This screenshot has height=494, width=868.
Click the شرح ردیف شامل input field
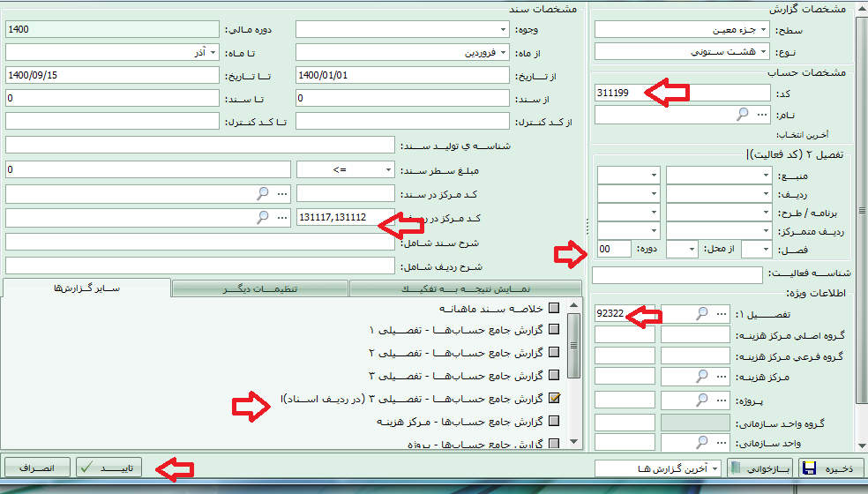pos(200,266)
